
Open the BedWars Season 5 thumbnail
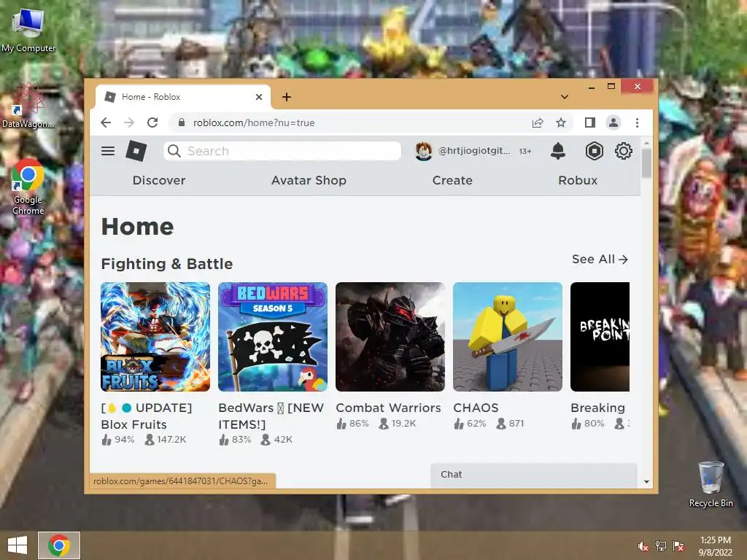[x=273, y=337]
